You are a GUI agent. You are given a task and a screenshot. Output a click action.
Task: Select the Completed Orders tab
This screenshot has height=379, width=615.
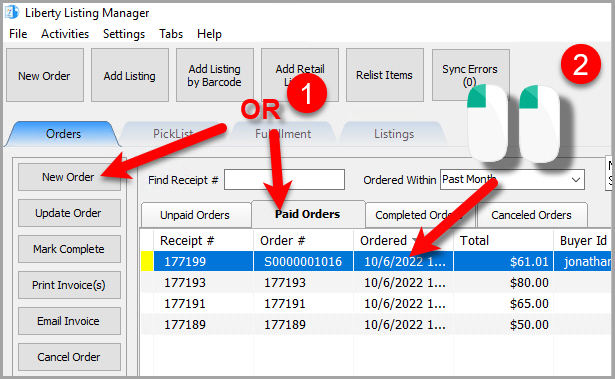(x=420, y=215)
